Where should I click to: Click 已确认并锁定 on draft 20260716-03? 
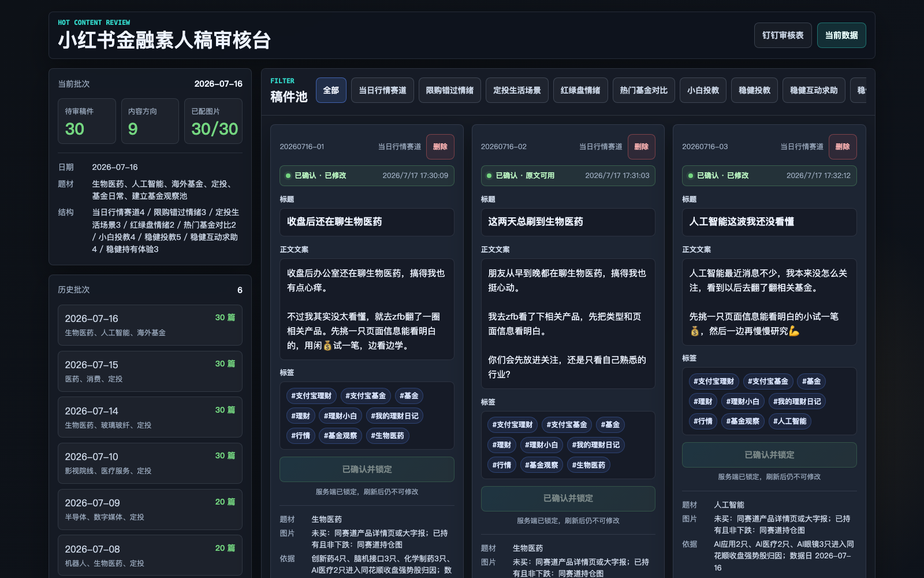769,455
